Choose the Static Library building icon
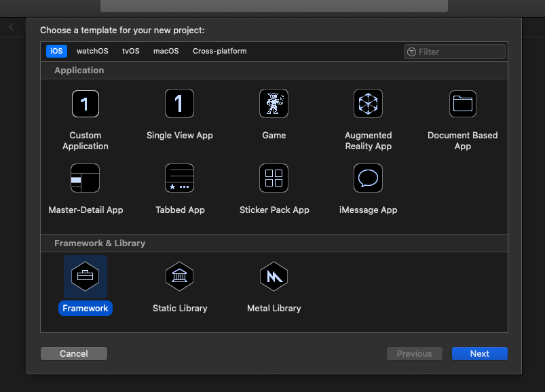This screenshot has width=545, height=392. pyautogui.click(x=179, y=277)
